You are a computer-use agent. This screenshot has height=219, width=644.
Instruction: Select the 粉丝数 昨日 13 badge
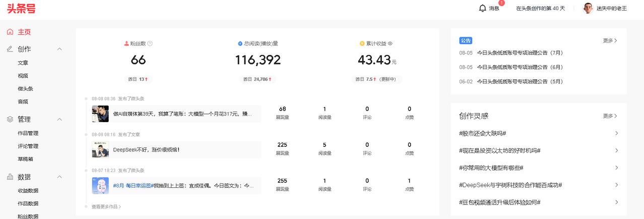(x=139, y=79)
